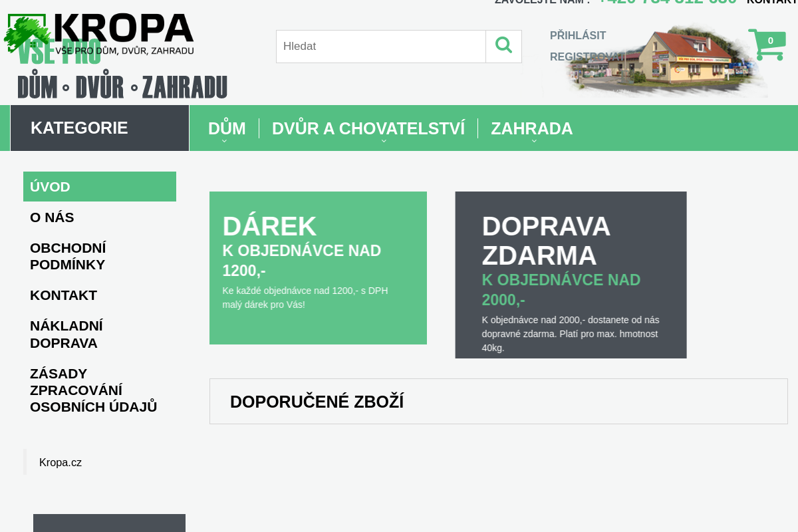Open the DÁREK promotional banner
Image resolution: width=798 pixels, height=532 pixels.
click(x=318, y=267)
